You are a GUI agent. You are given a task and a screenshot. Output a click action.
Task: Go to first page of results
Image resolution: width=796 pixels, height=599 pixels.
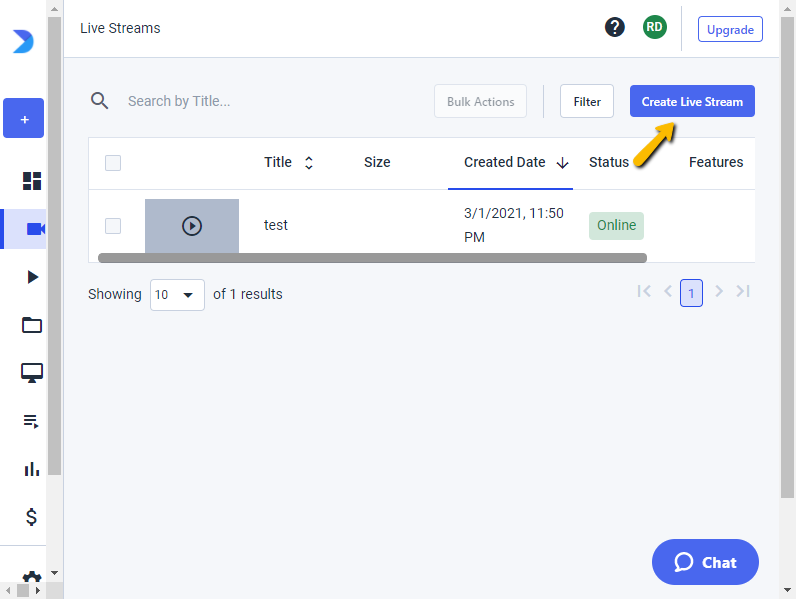click(x=644, y=291)
